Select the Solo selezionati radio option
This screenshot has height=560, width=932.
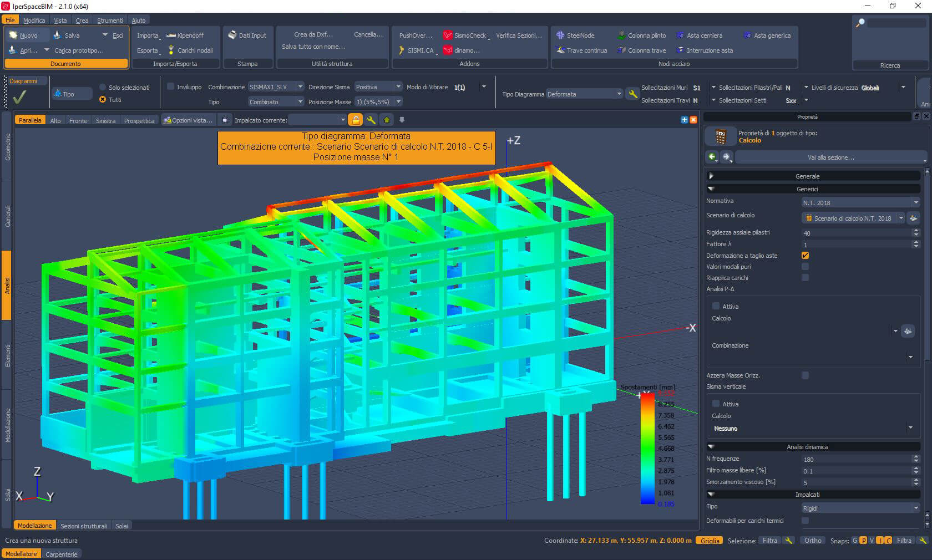click(103, 88)
